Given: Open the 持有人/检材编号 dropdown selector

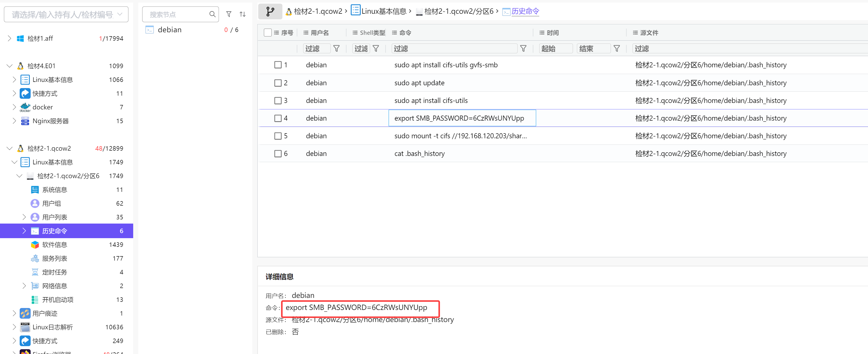Looking at the screenshot, I should [x=66, y=15].
